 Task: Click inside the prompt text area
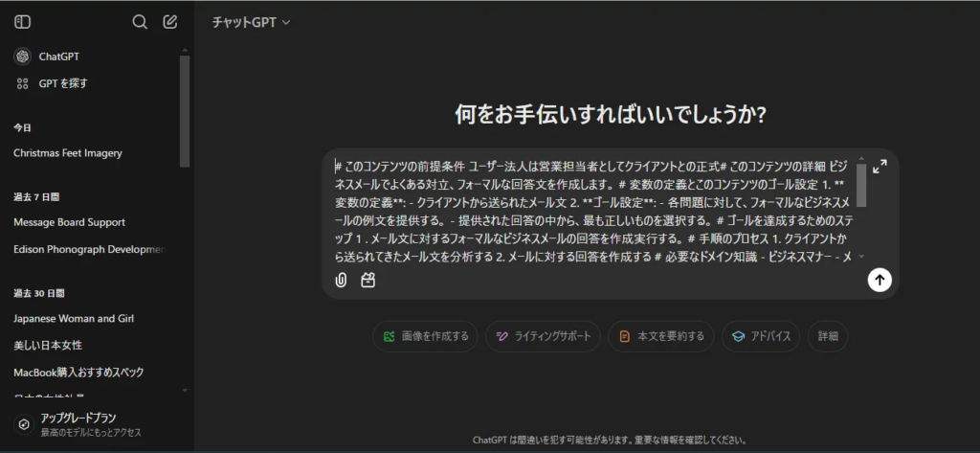click(593, 211)
